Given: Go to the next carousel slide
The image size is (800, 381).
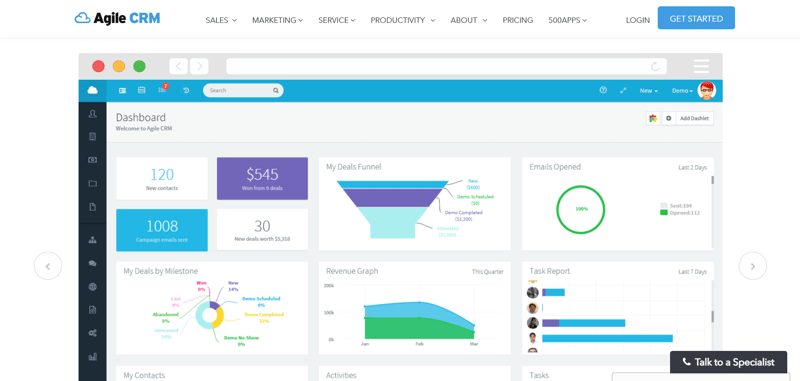Looking at the screenshot, I should click(753, 266).
